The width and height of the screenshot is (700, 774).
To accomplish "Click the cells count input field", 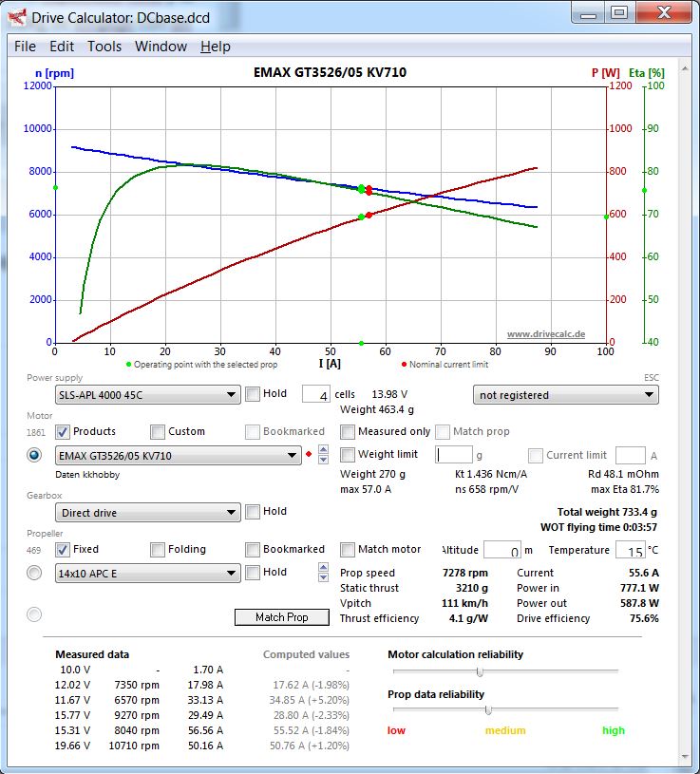I will [x=316, y=395].
